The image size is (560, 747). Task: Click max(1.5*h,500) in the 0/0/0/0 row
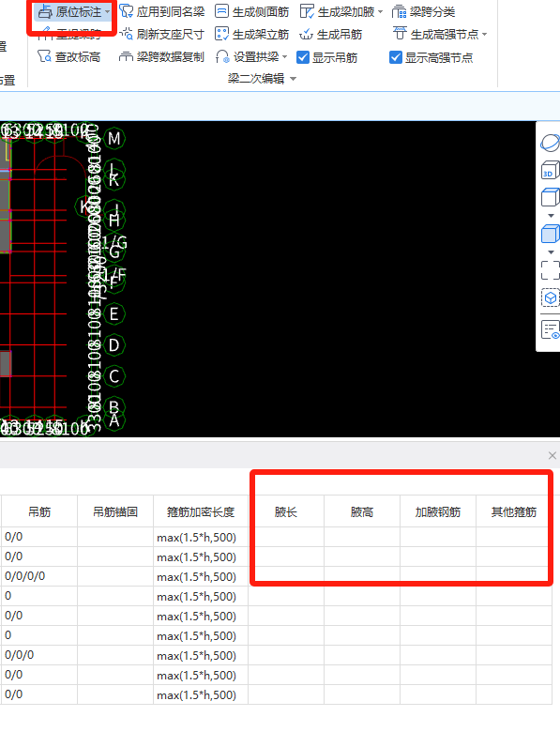click(201, 576)
